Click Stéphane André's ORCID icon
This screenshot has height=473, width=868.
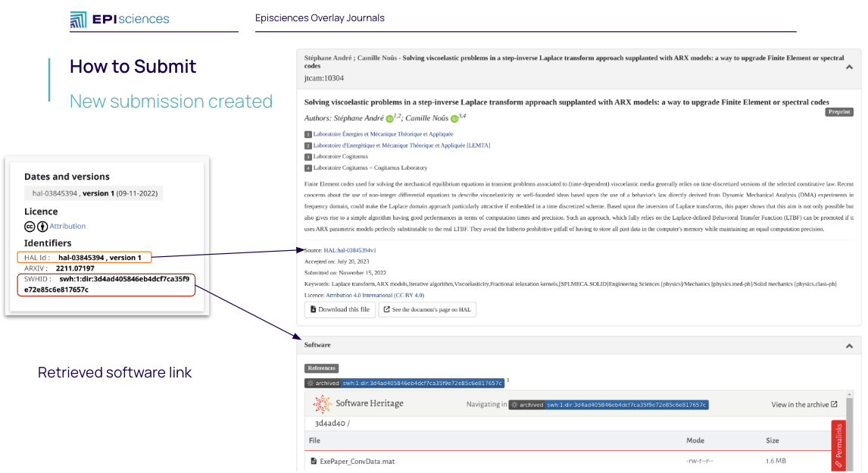[x=390, y=119]
